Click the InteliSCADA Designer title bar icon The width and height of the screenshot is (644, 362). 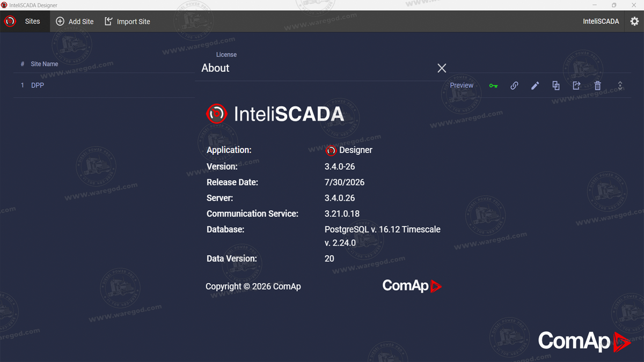coord(4,5)
